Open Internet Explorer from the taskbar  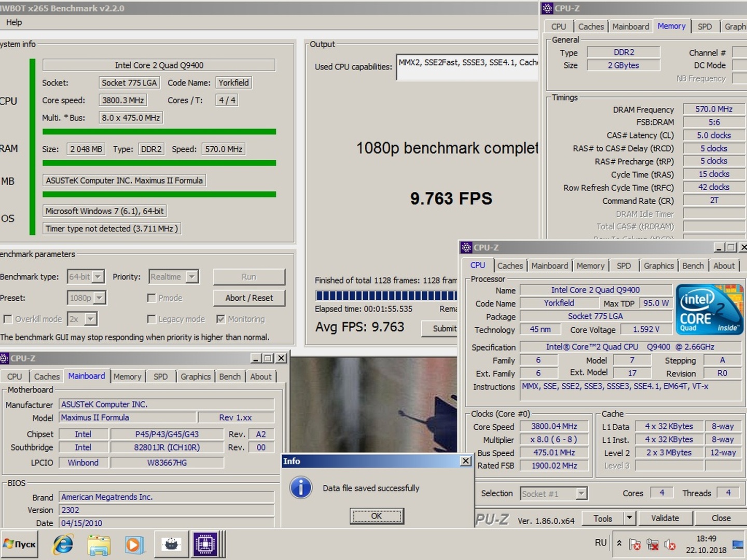tap(63, 544)
